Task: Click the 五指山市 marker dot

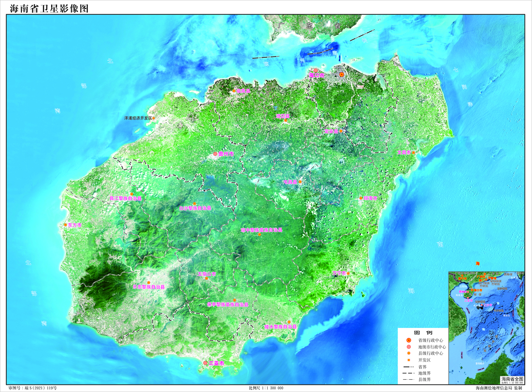Action: pos(207,278)
